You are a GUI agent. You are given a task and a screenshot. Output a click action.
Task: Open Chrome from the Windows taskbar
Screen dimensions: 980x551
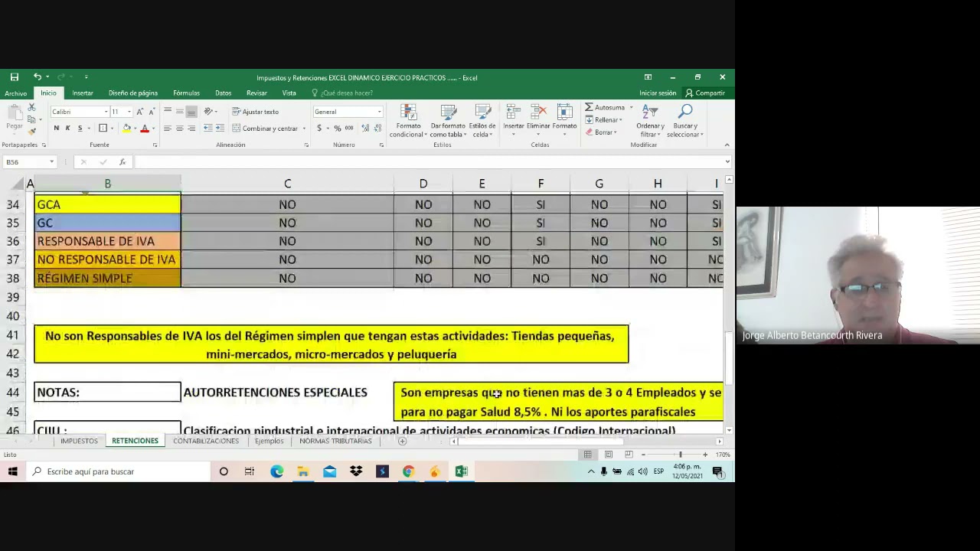[x=408, y=471]
